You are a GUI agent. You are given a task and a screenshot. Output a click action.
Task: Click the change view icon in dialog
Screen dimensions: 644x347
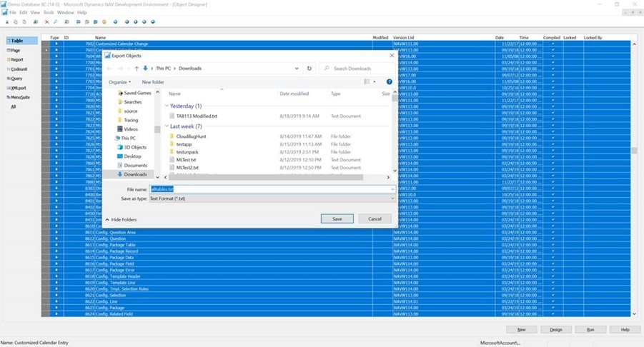[367, 81]
